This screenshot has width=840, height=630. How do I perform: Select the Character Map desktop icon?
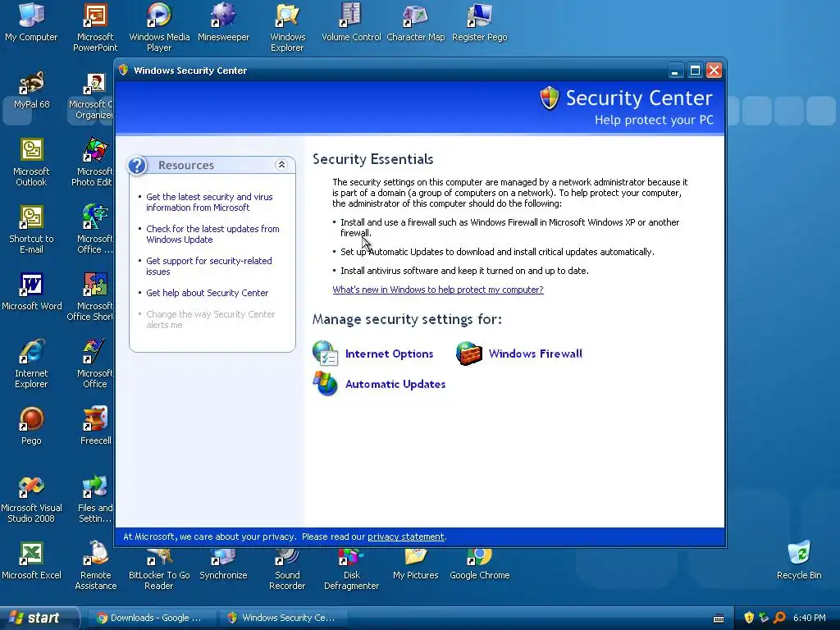[416, 21]
